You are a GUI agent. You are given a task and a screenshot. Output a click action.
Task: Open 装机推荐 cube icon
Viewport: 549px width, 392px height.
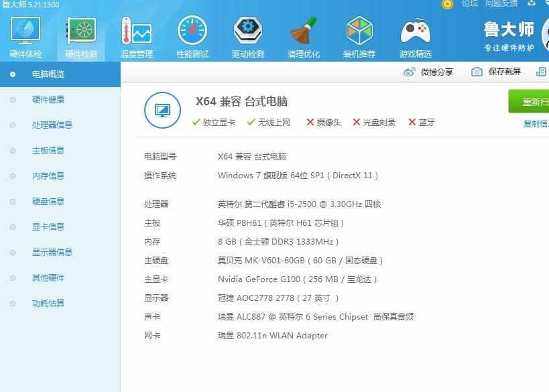(x=359, y=30)
